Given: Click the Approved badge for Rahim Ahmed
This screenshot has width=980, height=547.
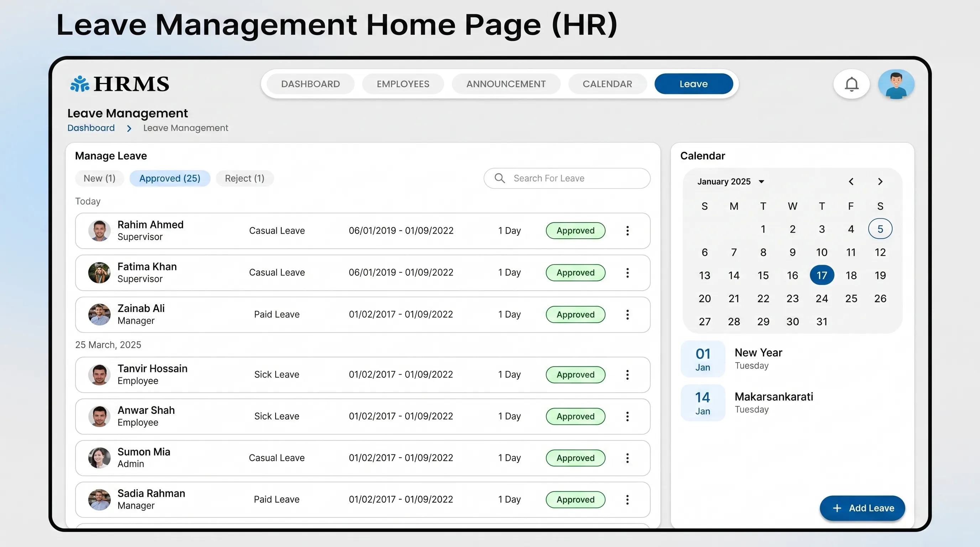Looking at the screenshot, I should click(x=575, y=230).
